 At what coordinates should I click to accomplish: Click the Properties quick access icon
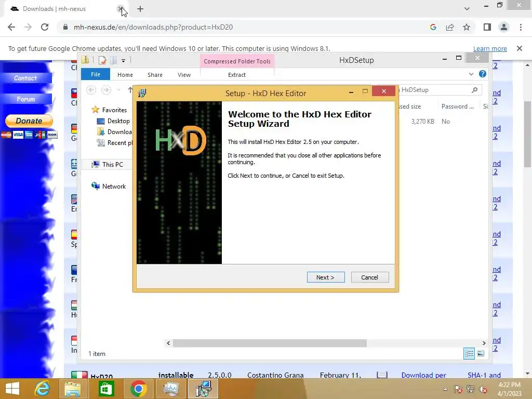(x=102, y=60)
